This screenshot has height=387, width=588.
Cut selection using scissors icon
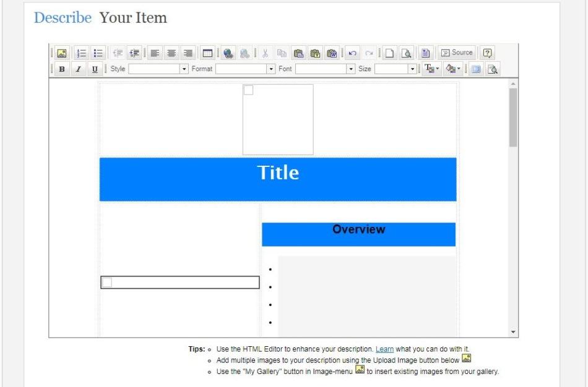pos(265,53)
